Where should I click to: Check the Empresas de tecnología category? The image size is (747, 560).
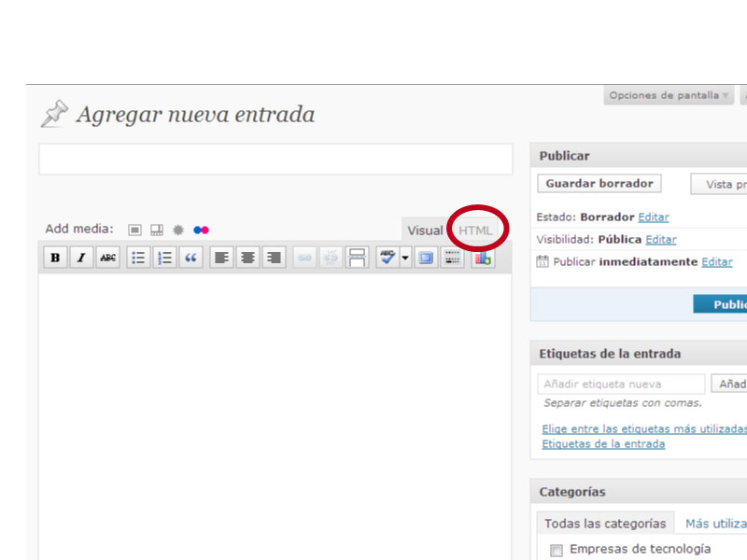tap(557, 550)
